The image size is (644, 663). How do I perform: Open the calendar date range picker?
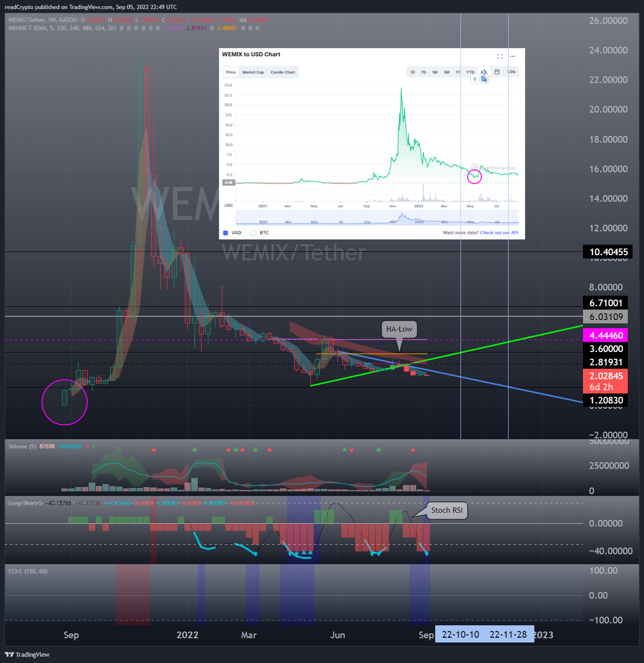tap(497, 72)
